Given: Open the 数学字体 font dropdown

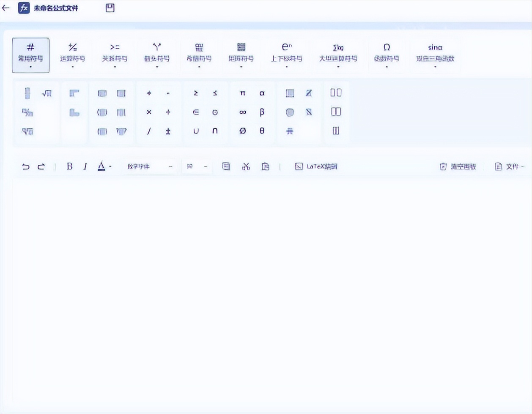Looking at the screenshot, I should (151, 166).
